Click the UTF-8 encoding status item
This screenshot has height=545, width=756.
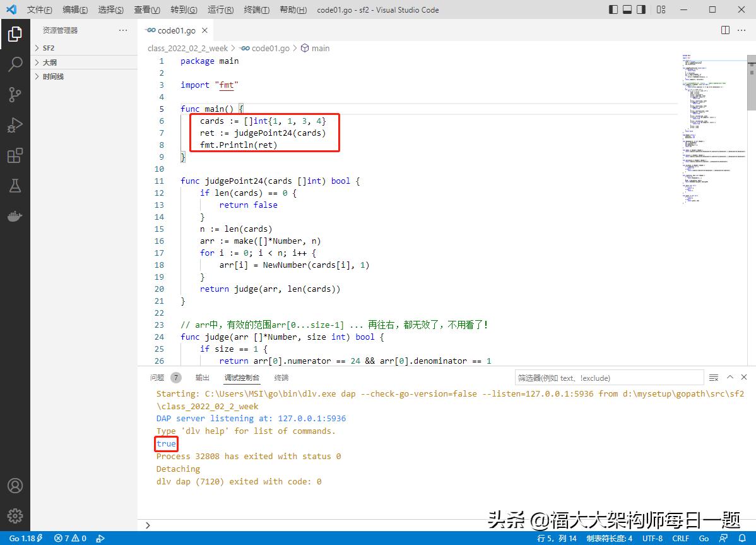[653, 539]
